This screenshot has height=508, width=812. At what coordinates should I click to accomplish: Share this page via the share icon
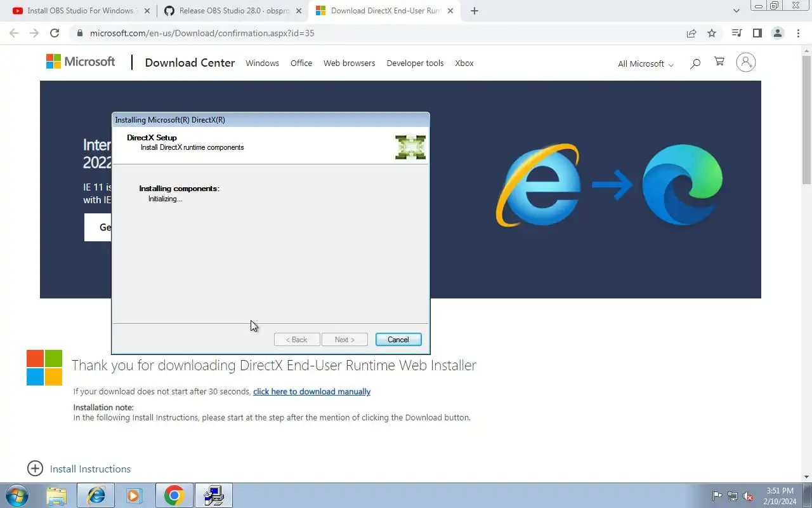(x=691, y=33)
